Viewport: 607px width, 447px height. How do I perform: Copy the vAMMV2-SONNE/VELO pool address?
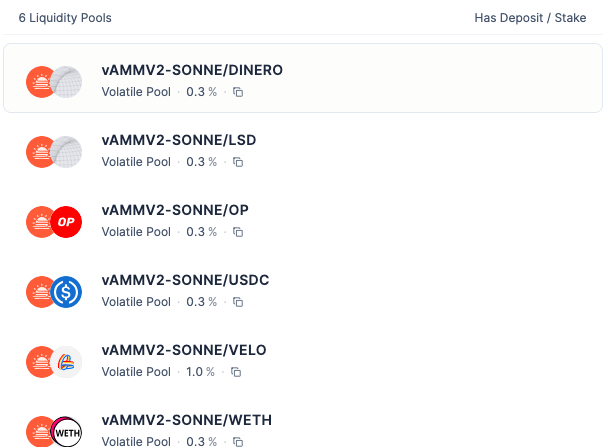click(x=236, y=372)
